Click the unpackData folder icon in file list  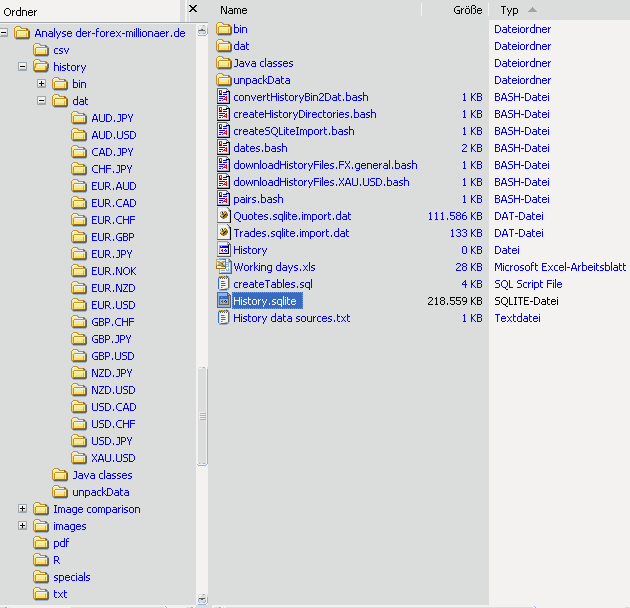pyautogui.click(x=224, y=80)
